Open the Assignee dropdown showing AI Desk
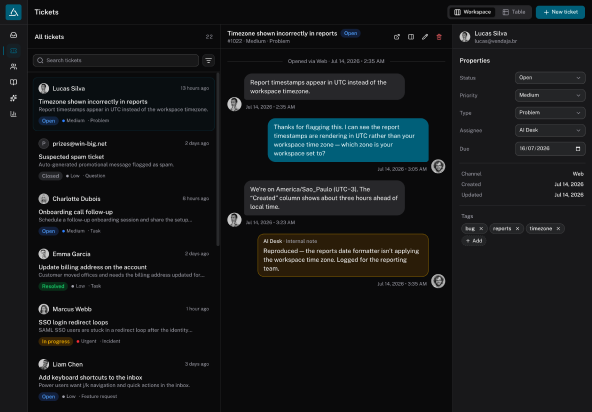The width and height of the screenshot is (592, 412). pyautogui.click(x=550, y=130)
